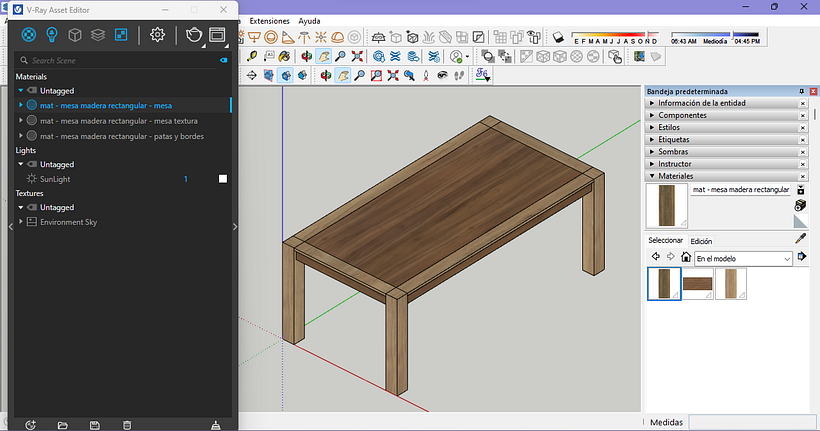Select SunLight in the Lights list
Viewport: 820px width, 431px height.
[x=55, y=179]
